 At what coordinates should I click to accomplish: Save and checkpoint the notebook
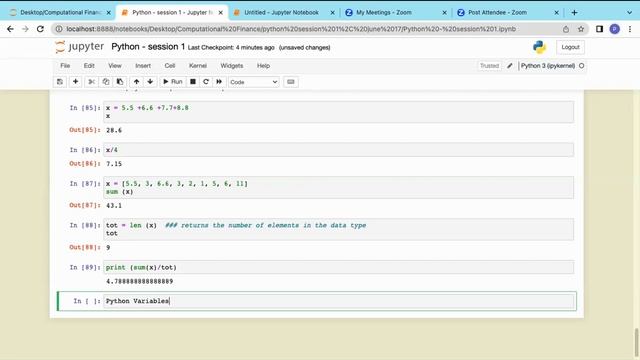60,82
